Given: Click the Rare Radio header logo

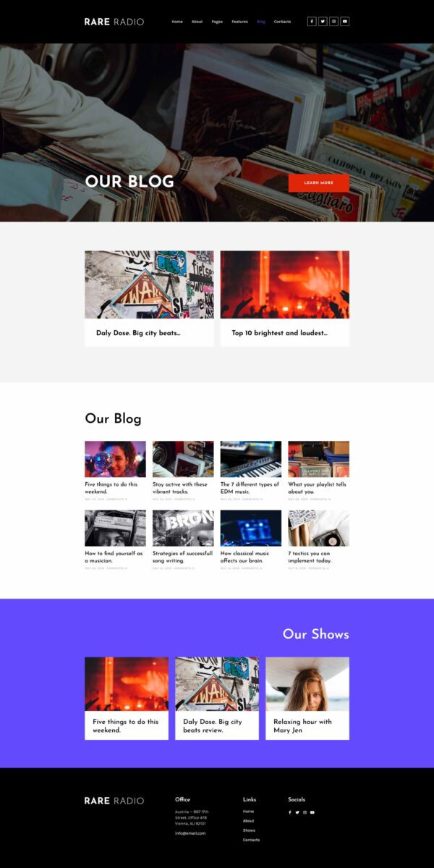Looking at the screenshot, I should point(114,22).
